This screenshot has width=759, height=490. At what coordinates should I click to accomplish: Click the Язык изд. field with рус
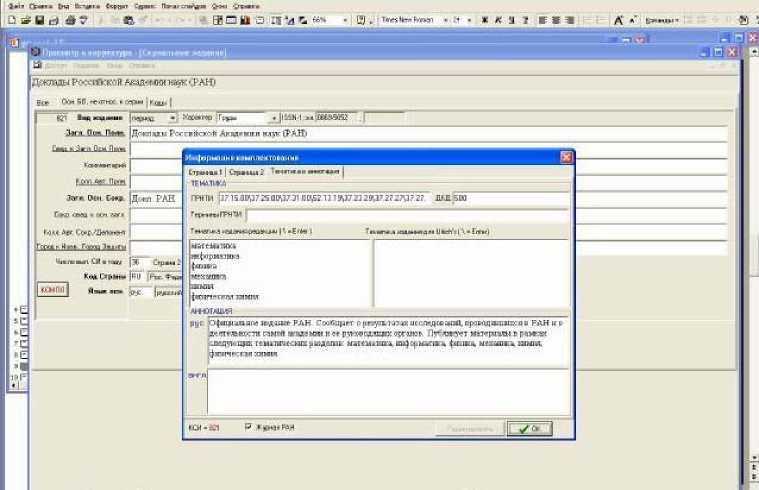click(x=140, y=292)
